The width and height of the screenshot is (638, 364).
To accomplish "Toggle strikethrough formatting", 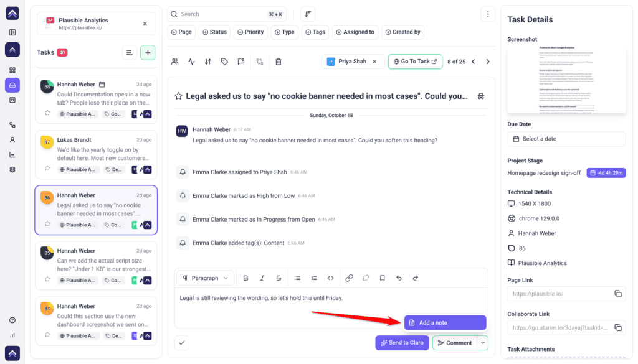I will [x=279, y=278].
